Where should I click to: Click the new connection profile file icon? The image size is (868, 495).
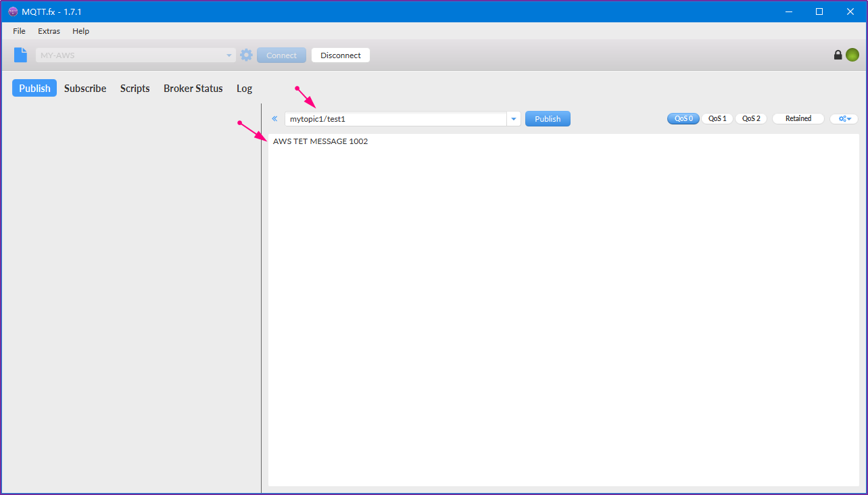21,55
